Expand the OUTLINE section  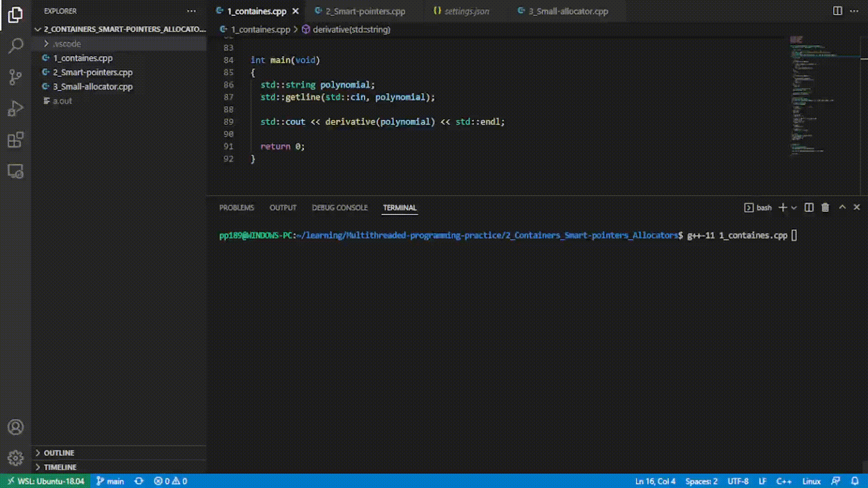(59, 453)
